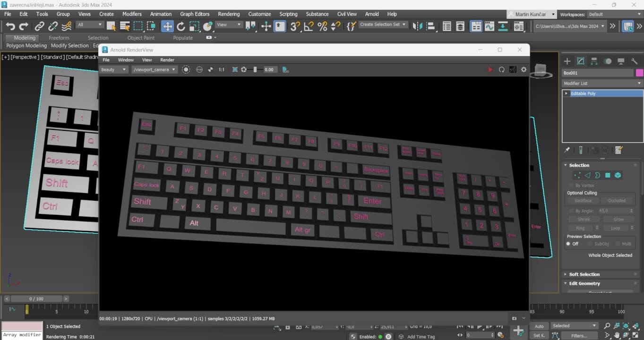Select Vertex sub-object level icon

pos(577,175)
